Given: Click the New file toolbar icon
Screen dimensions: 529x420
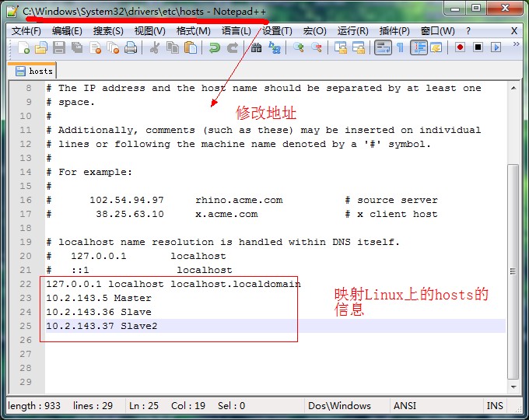Looking at the screenshot, I should click(23, 47).
